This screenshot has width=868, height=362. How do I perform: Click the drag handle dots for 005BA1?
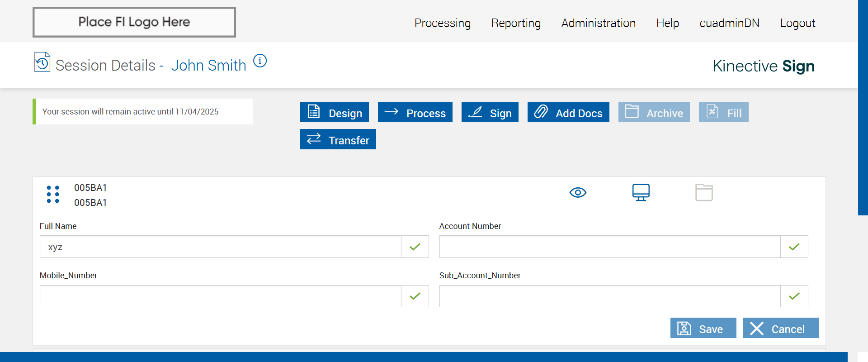click(53, 194)
